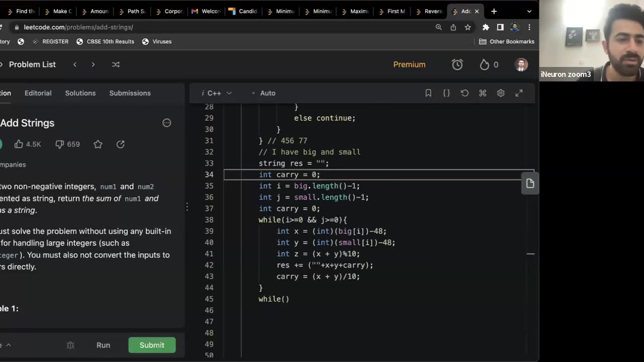Viewport: 644px width, 362px height.
Task: Click the Premium link
Action: [410, 64]
